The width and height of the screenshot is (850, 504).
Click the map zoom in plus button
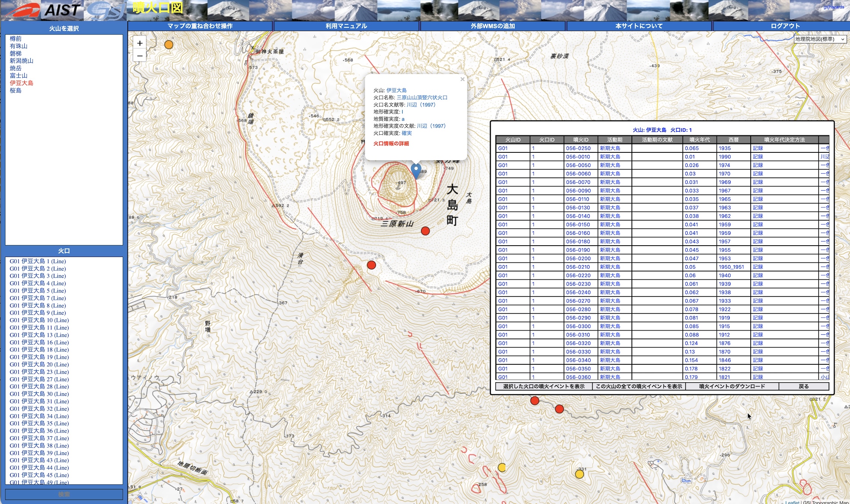(x=140, y=43)
